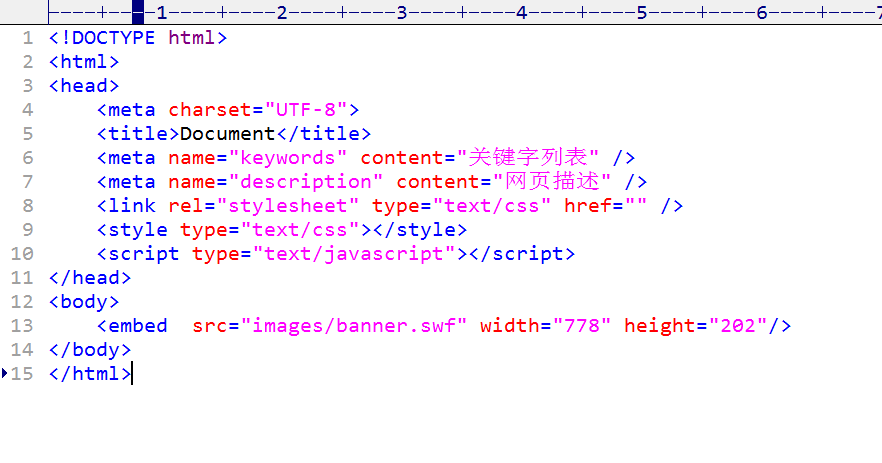Click the "stylesheet" rel value
The height and width of the screenshot is (463, 882).
(x=287, y=206)
